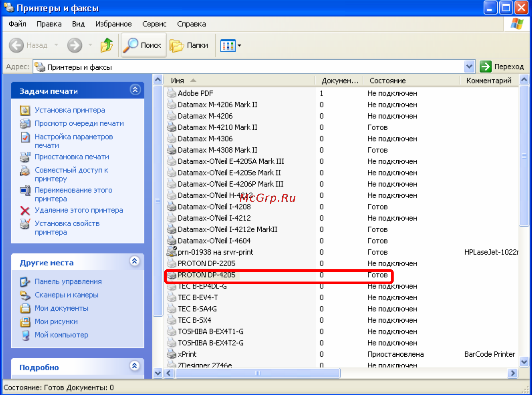Click the Переход go arrow button
The width and height of the screenshot is (532, 395).
tap(486, 66)
